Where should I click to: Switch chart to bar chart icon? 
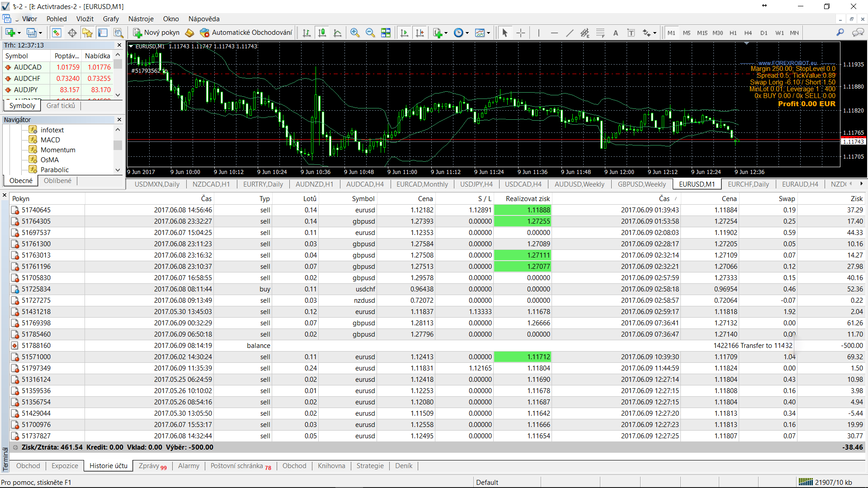(x=307, y=33)
